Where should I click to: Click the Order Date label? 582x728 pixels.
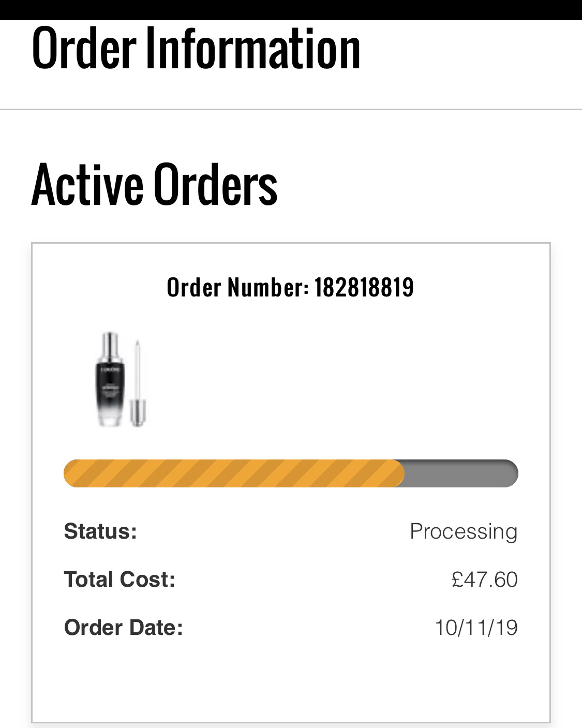pos(124,628)
